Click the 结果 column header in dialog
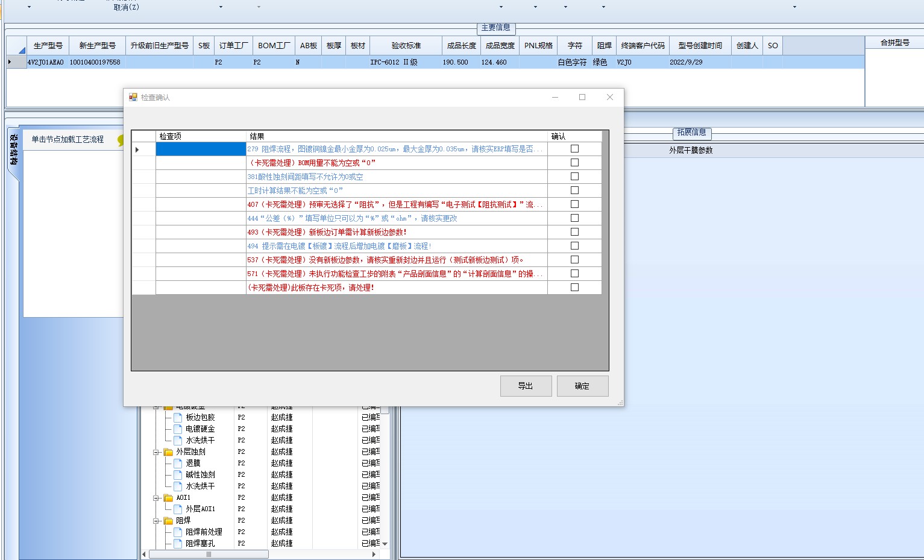The image size is (924, 560). pyautogui.click(x=397, y=136)
